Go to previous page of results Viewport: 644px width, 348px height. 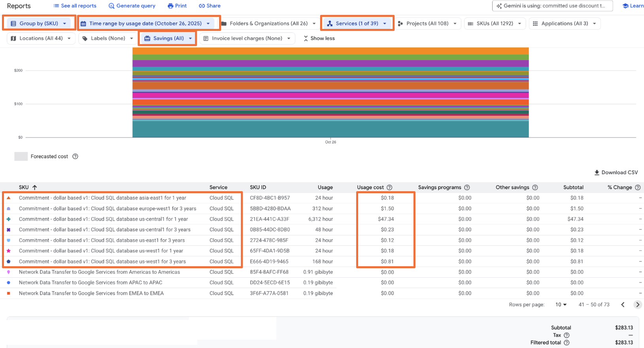coord(623,305)
